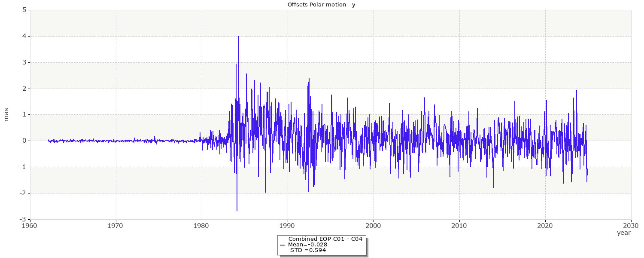This screenshot has width=644, height=258.
Task: Click the chart title "Offsets Polar motion - y"
Action: (322, 4)
